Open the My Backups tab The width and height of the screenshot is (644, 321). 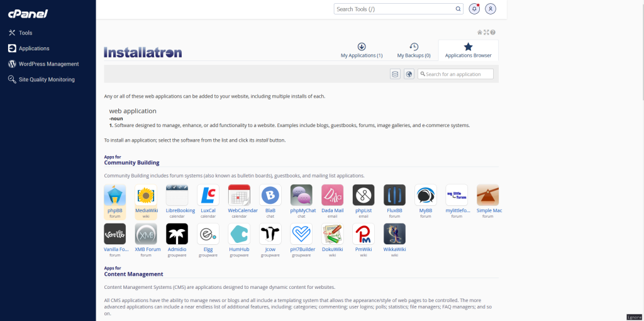(414, 50)
